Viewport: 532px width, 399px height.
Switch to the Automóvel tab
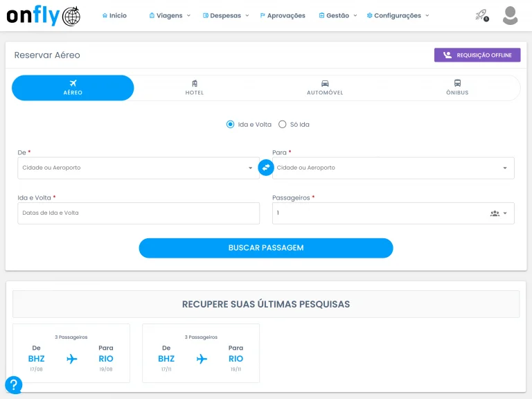(325, 88)
